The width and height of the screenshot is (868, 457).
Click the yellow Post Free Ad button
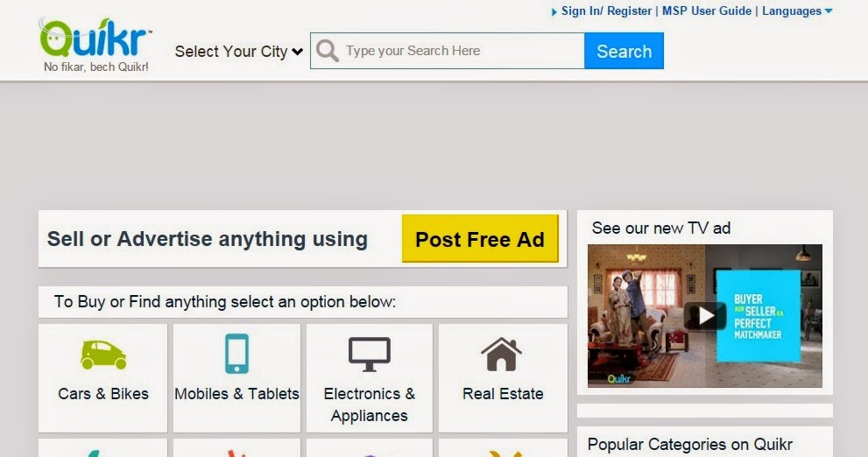480,239
